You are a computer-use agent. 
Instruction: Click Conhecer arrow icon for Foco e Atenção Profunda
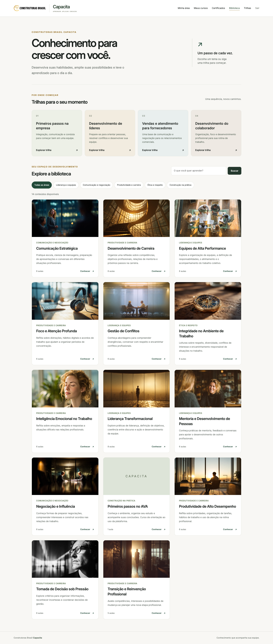(93, 359)
